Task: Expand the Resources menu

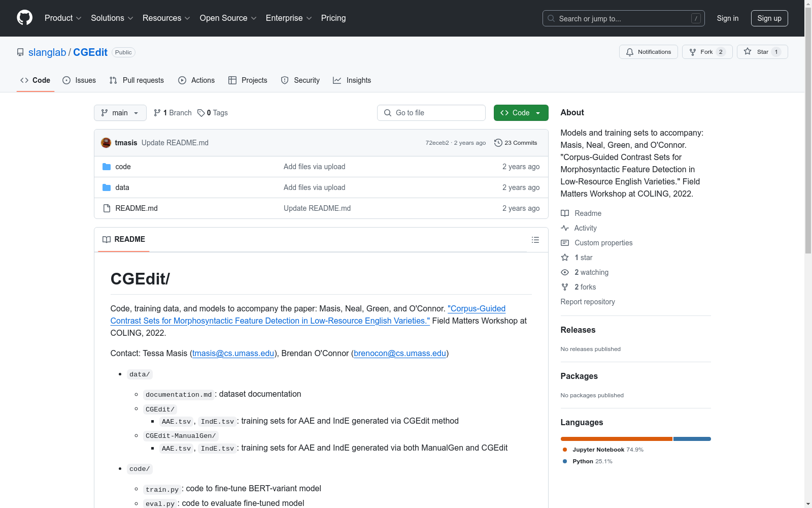Action: [166, 18]
